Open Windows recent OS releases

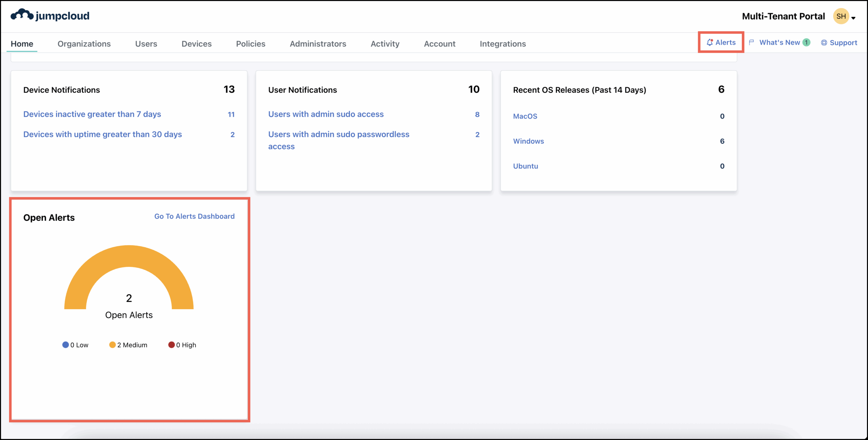(x=528, y=141)
